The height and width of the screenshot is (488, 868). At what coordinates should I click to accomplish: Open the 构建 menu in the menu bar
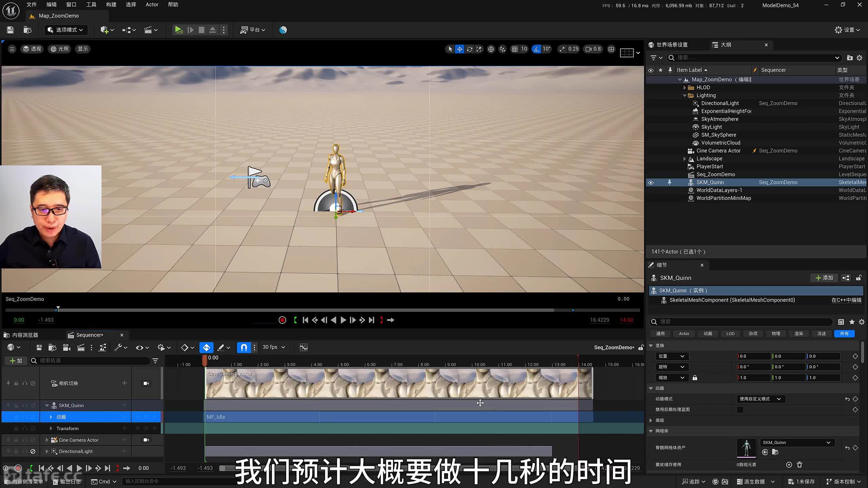[x=111, y=5]
